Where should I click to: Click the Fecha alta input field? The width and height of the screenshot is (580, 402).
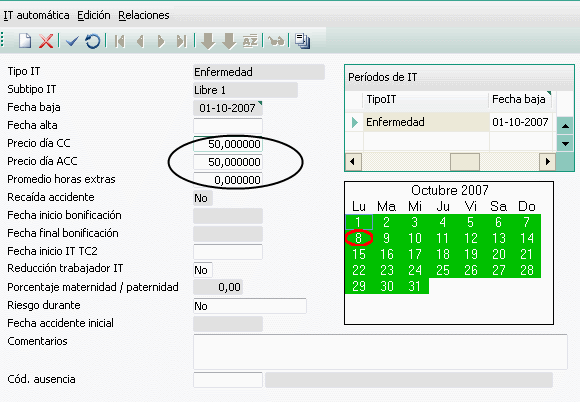228,126
